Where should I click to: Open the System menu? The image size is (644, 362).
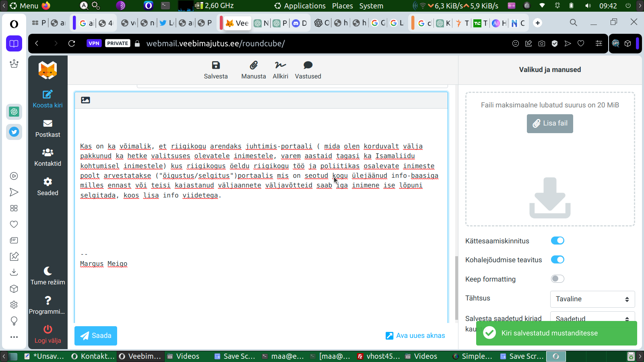tap(371, 6)
